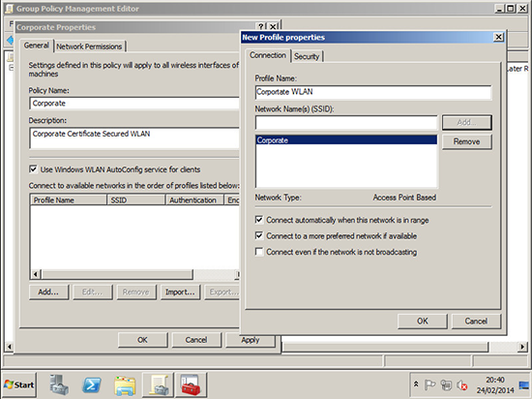This screenshot has width=532, height=399.
Task: Show hidden tray icons arrow
Action: pos(416,384)
